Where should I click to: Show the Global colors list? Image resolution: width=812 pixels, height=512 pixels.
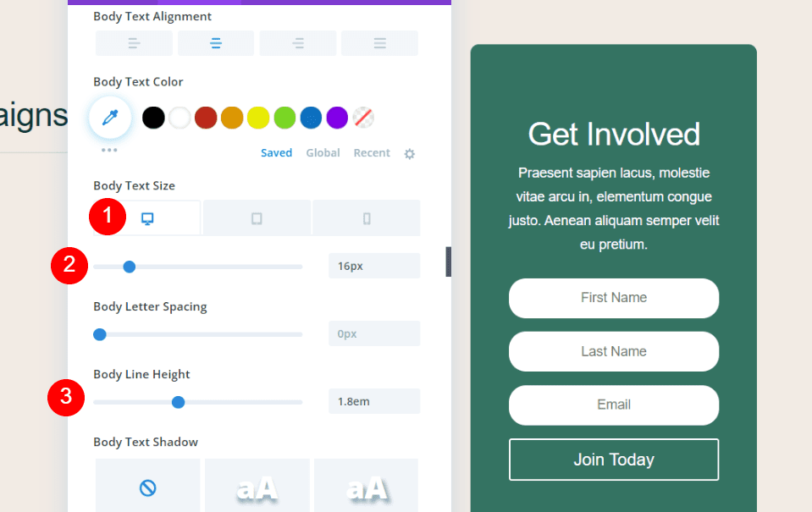point(323,152)
